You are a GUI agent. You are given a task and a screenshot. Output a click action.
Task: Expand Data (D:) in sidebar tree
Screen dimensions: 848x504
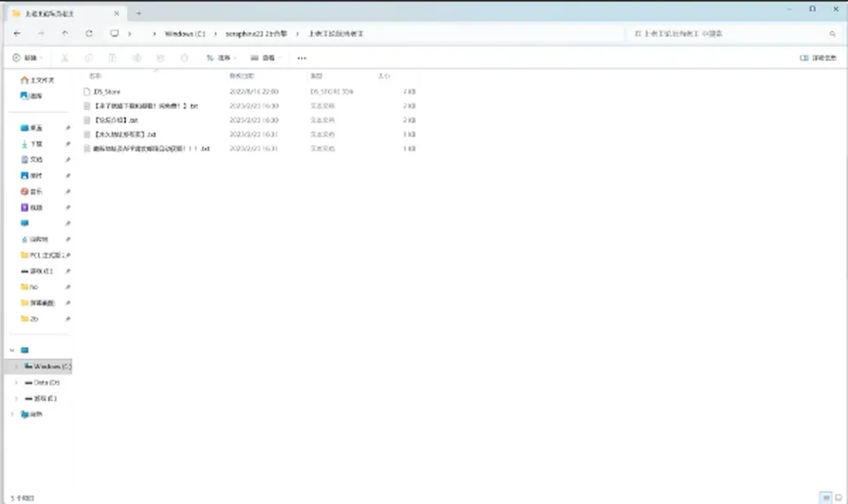[16, 382]
